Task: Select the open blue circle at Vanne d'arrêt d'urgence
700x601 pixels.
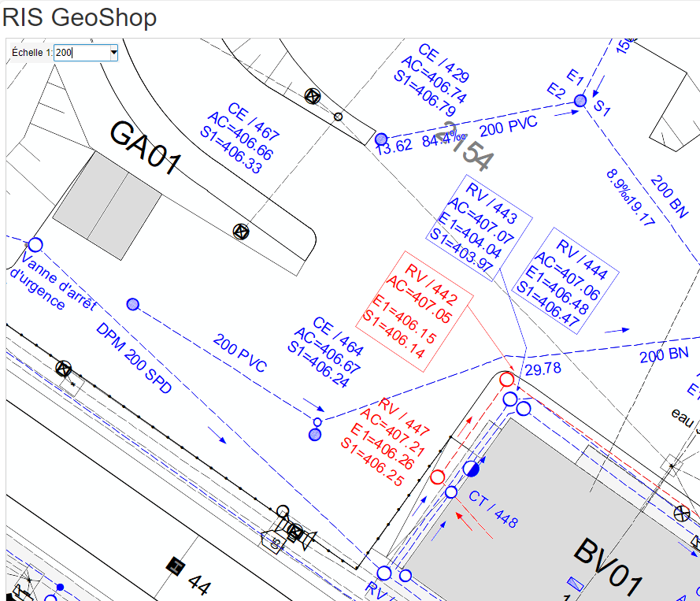Action: tap(35, 245)
